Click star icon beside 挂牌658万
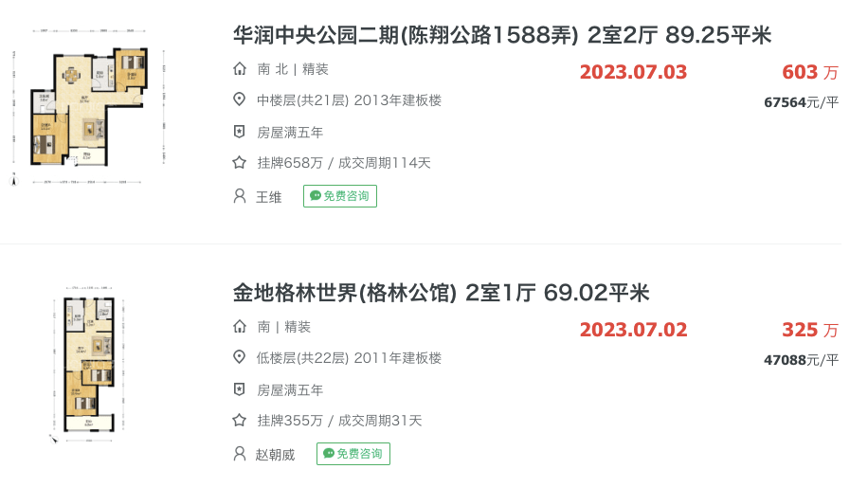The width and height of the screenshot is (868, 487). coord(240,163)
